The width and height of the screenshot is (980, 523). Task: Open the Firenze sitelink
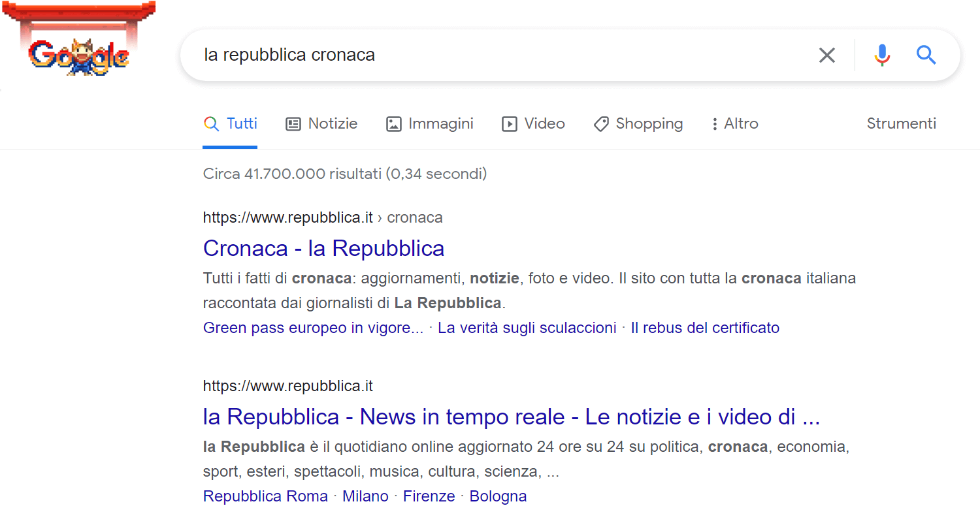429,496
